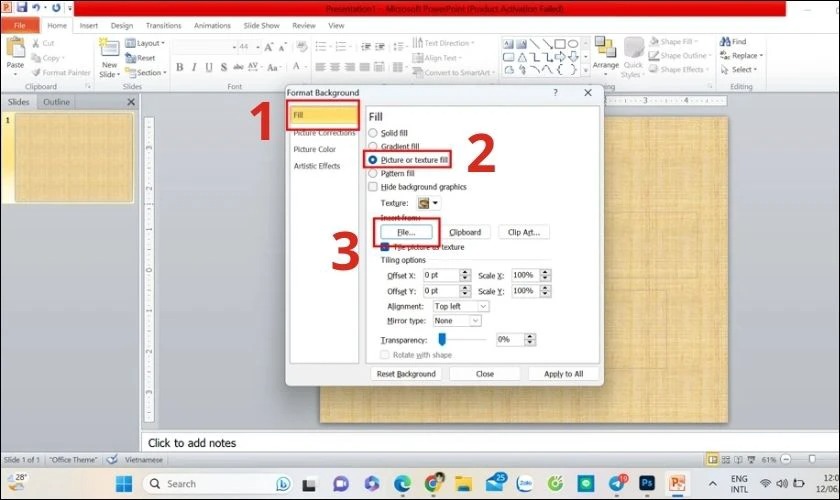Select Artistic Effects category in dialog
This screenshot has width=840, height=500.
[x=317, y=166]
